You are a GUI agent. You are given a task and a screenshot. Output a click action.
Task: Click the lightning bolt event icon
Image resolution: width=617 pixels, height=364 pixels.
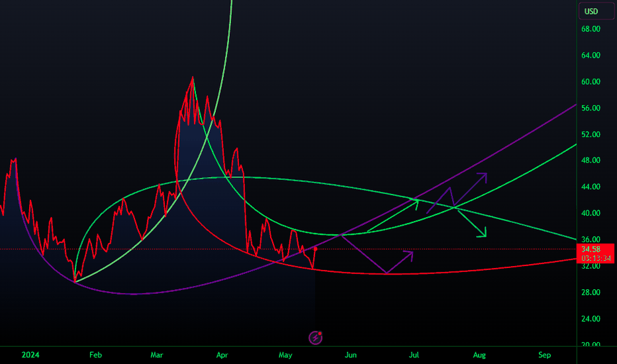coord(315,338)
